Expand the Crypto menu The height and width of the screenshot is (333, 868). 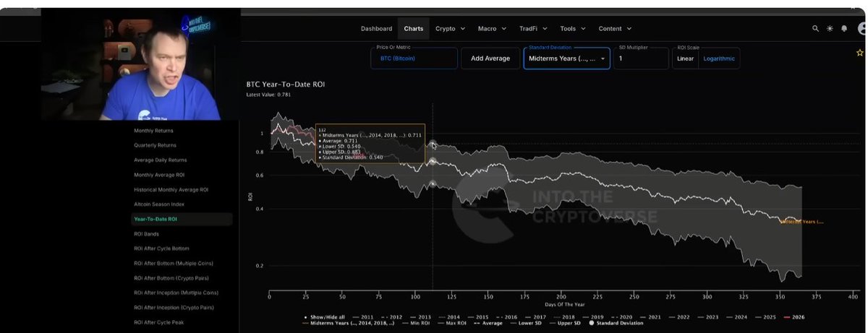pyautogui.click(x=449, y=29)
